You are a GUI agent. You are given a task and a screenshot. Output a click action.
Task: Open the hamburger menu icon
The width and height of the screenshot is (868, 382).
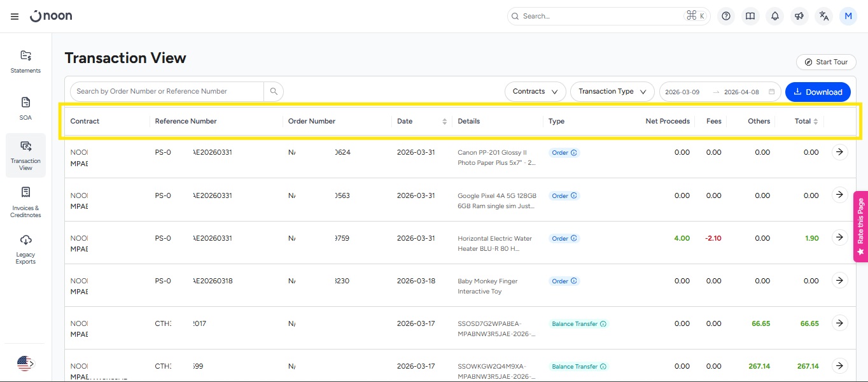[x=15, y=17]
